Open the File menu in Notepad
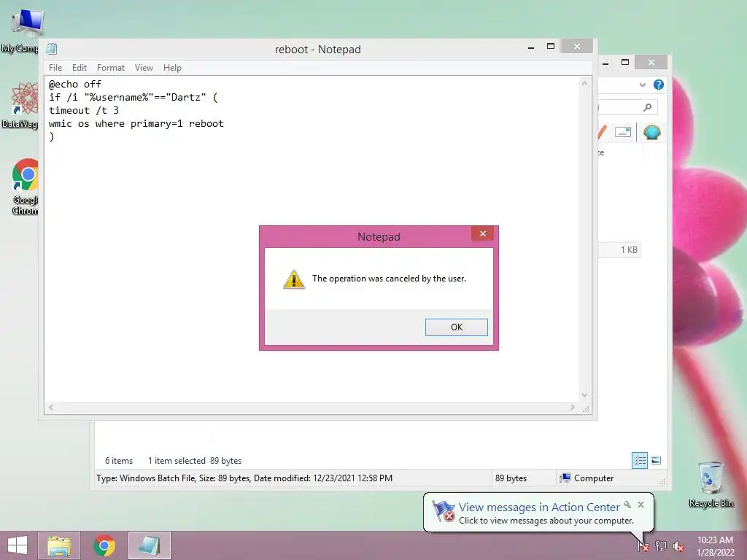Viewport: 747px width, 560px height. (x=55, y=68)
